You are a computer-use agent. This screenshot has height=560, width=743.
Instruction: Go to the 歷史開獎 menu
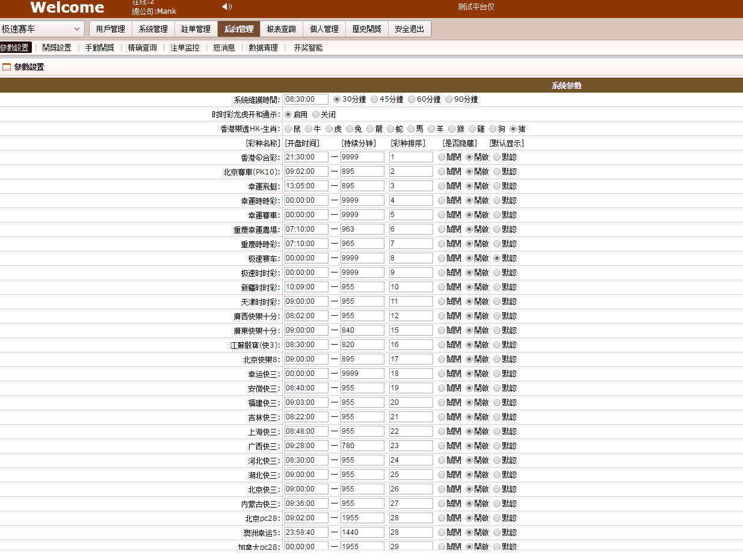click(367, 29)
